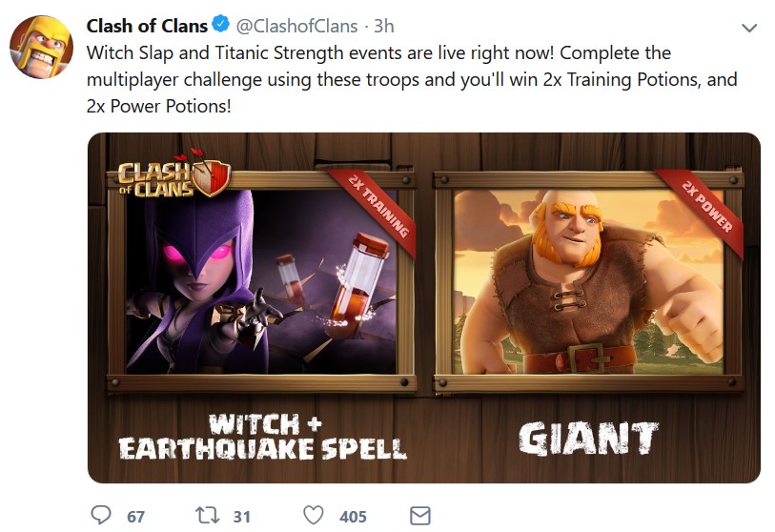Viewport: 775px width, 532px height.
Task: Click the blue verified badge
Action: tap(221, 24)
